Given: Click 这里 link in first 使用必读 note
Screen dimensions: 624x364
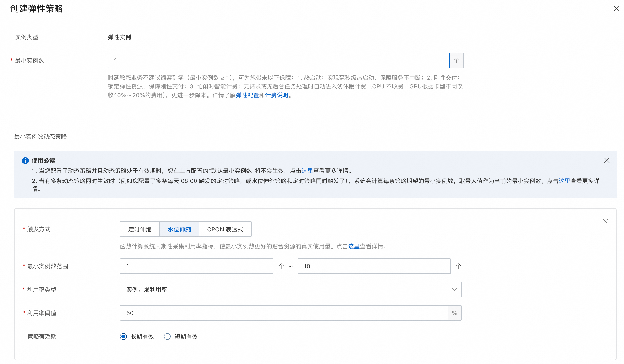Looking at the screenshot, I should pos(307,171).
